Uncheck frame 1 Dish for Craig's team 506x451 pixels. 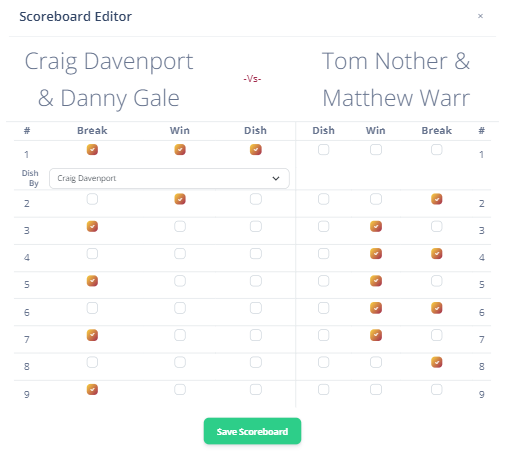point(256,149)
